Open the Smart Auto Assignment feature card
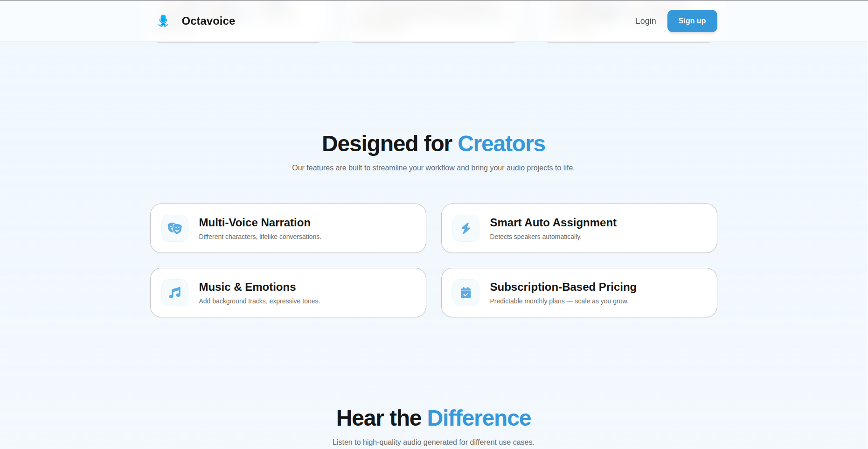 click(x=579, y=228)
